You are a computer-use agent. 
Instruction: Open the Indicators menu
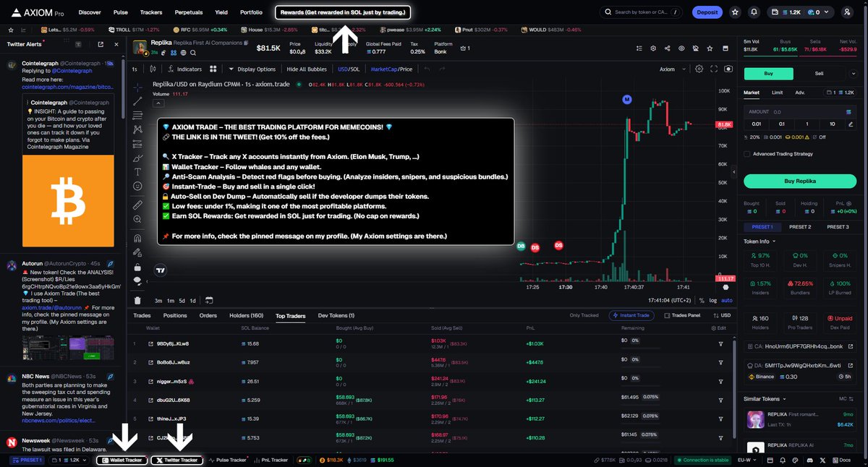coord(185,69)
